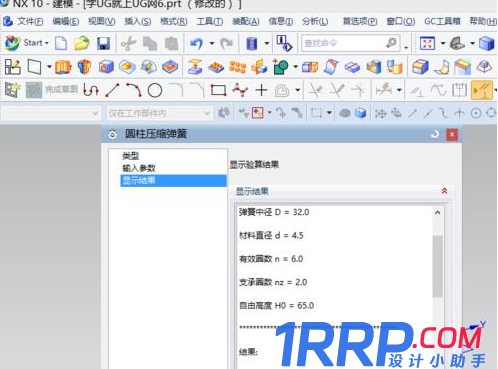Click the extrude icon
This screenshot has height=369, width=498.
[x=63, y=67]
